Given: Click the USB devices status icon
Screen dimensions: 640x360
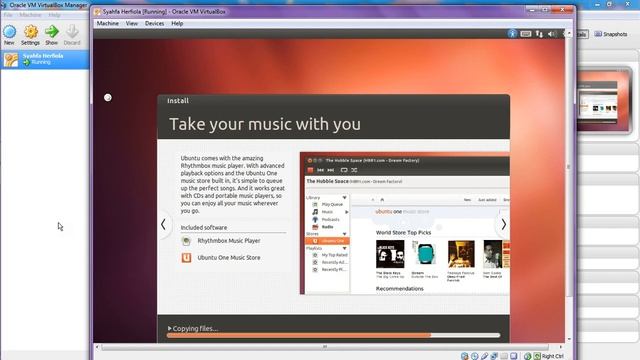Looking at the screenshot, I should [x=484, y=356].
